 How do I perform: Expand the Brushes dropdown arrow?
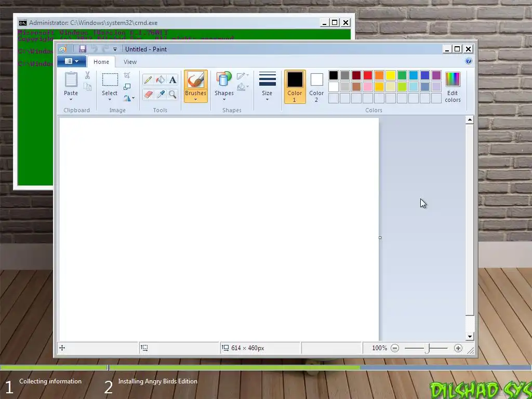click(x=196, y=99)
